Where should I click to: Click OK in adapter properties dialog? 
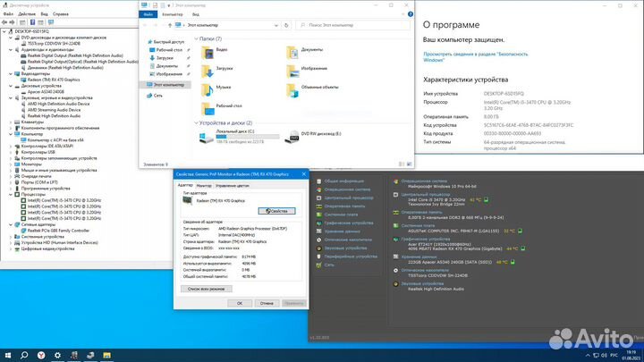[240, 303]
